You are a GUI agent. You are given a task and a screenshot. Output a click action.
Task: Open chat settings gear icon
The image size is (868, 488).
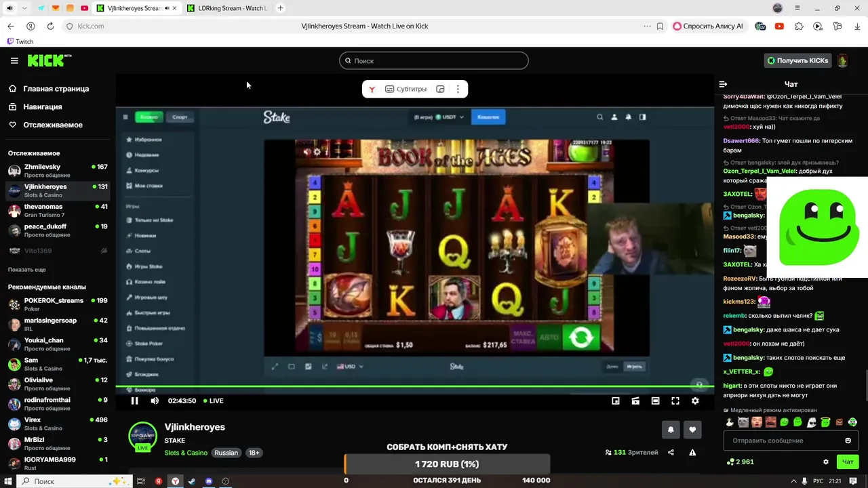[826, 462]
